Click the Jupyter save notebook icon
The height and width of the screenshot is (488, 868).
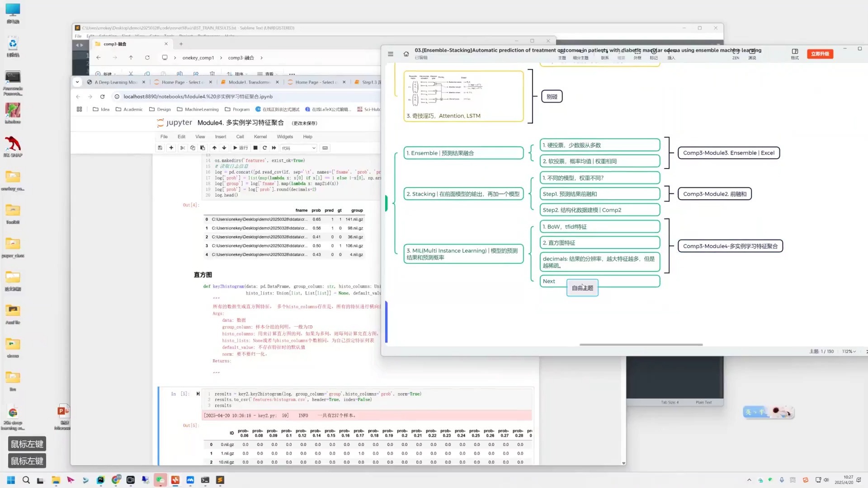pos(160,148)
